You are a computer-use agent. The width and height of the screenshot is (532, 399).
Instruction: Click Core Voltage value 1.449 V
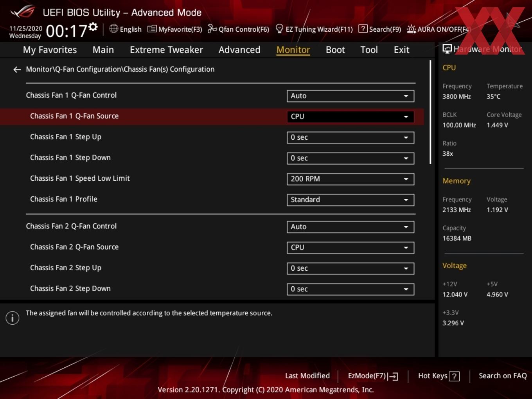[x=497, y=125]
